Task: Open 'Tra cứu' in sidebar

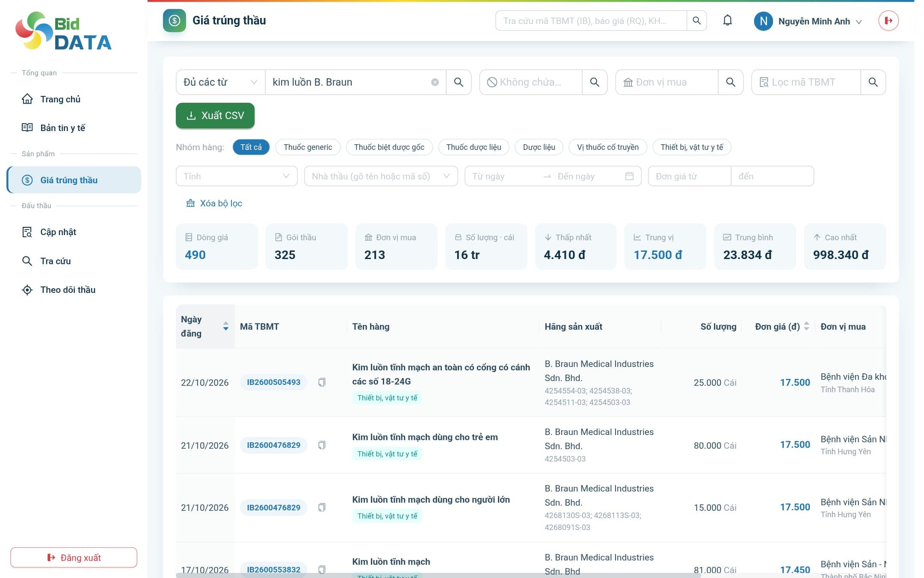Action: point(74,261)
